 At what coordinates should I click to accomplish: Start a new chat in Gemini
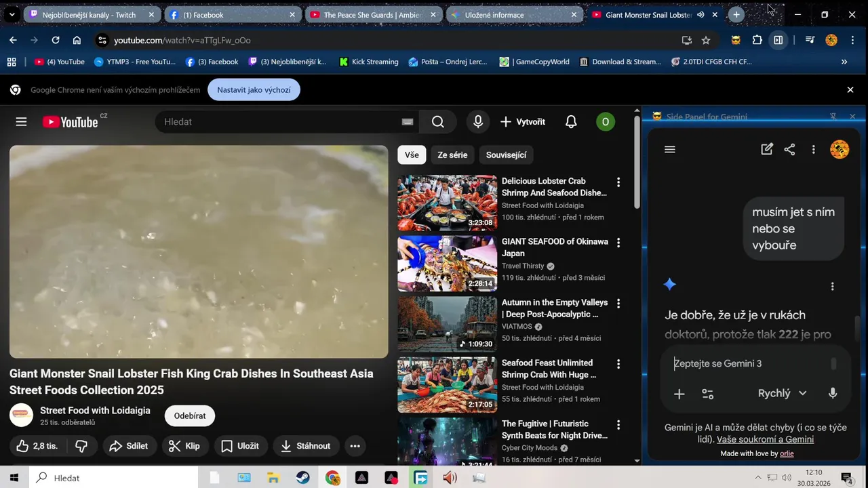(767, 150)
